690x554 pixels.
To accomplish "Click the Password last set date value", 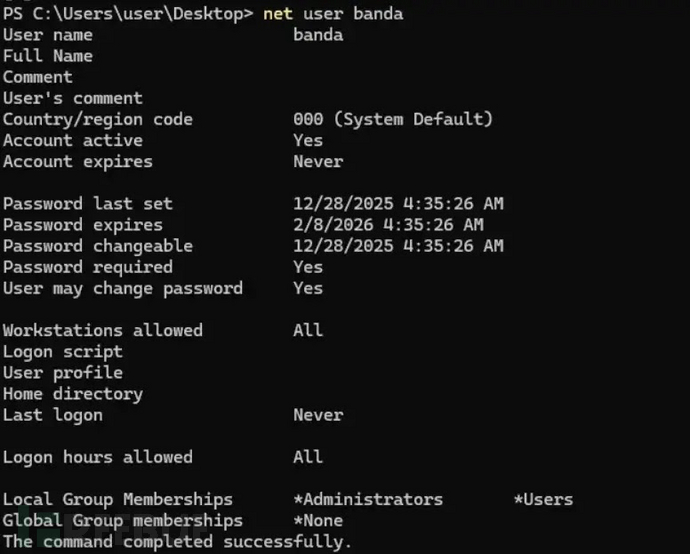I will coord(398,204).
